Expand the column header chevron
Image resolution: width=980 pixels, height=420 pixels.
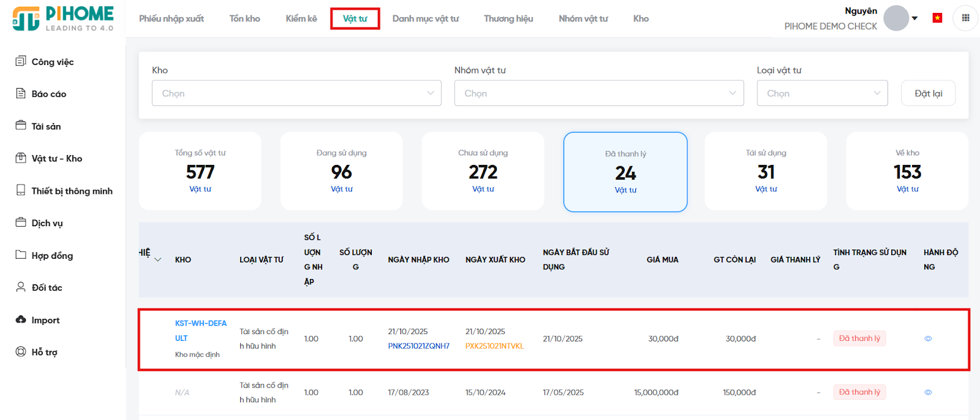click(158, 260)
